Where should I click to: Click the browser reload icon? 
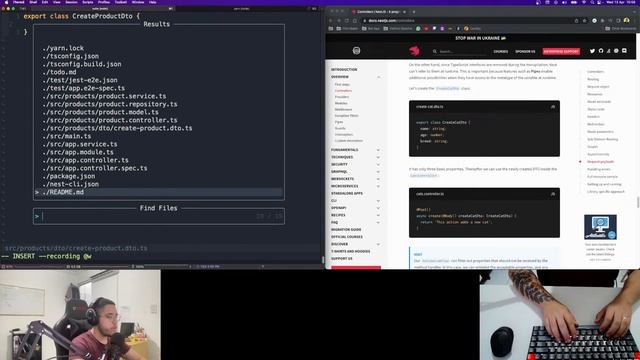tap(347, 20)
